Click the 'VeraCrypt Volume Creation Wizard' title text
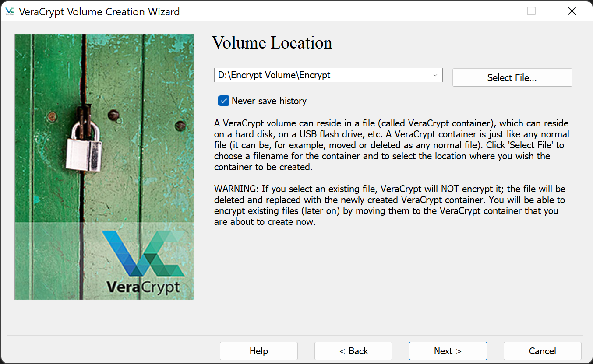 (x=99, y=11)
